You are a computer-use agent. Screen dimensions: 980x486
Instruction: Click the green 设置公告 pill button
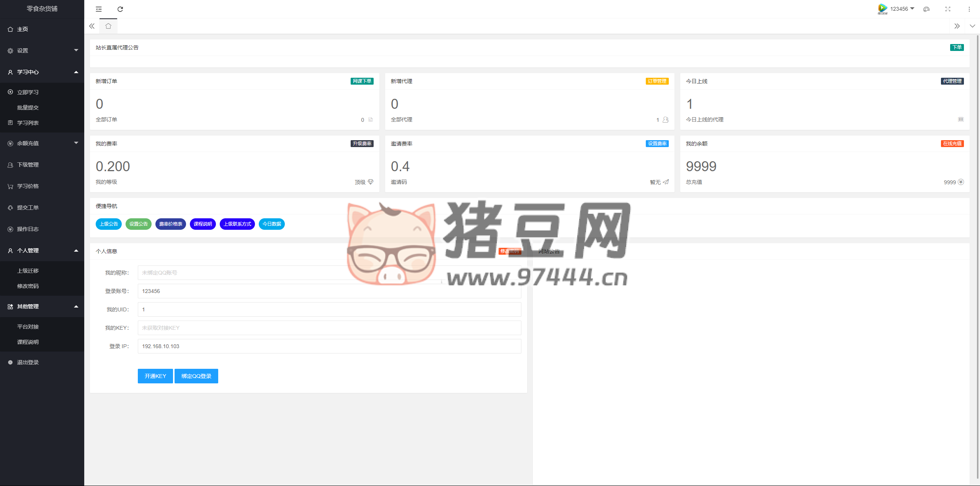click(139, 224)
